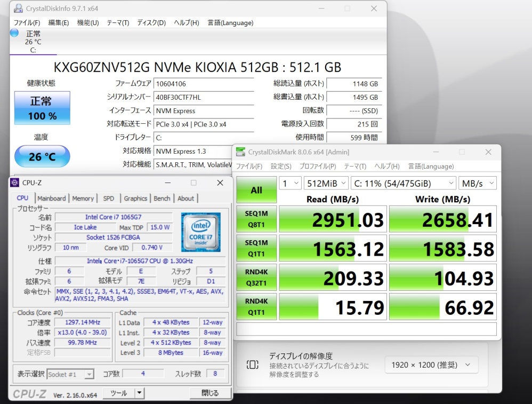The height and width of the screenshot is (404, 532).
Task: Click the 26 °C temperature button
Action: point(42,157)
